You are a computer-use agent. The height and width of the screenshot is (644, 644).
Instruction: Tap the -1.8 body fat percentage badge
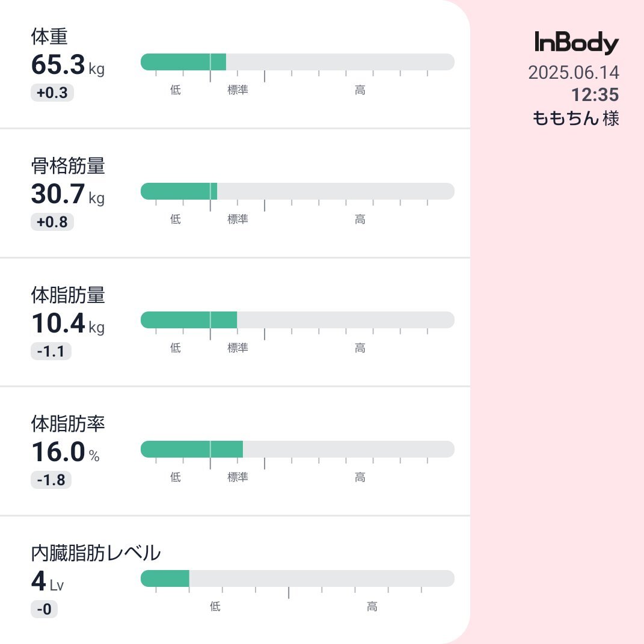pyautogui.click(x=51, y=480)
